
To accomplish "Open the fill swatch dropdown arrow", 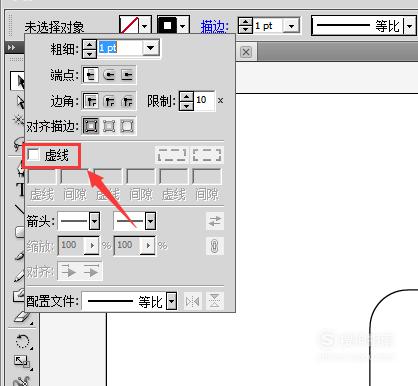I will (144, 26).
